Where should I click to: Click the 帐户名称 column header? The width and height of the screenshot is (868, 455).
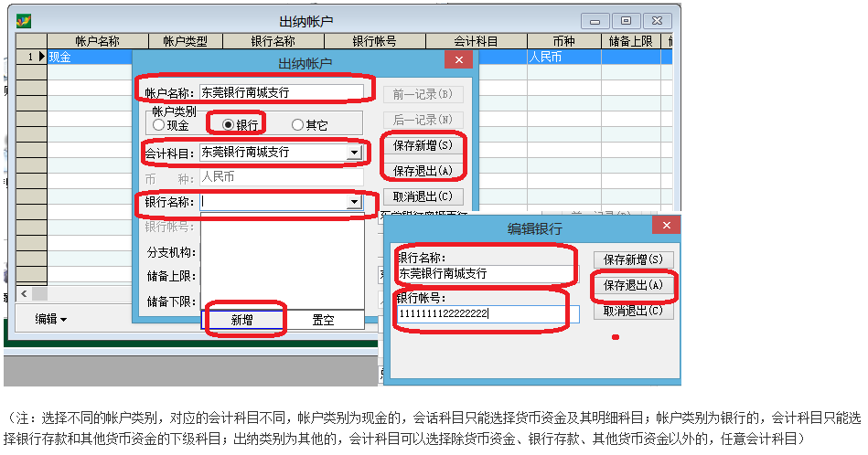(98, 41)
